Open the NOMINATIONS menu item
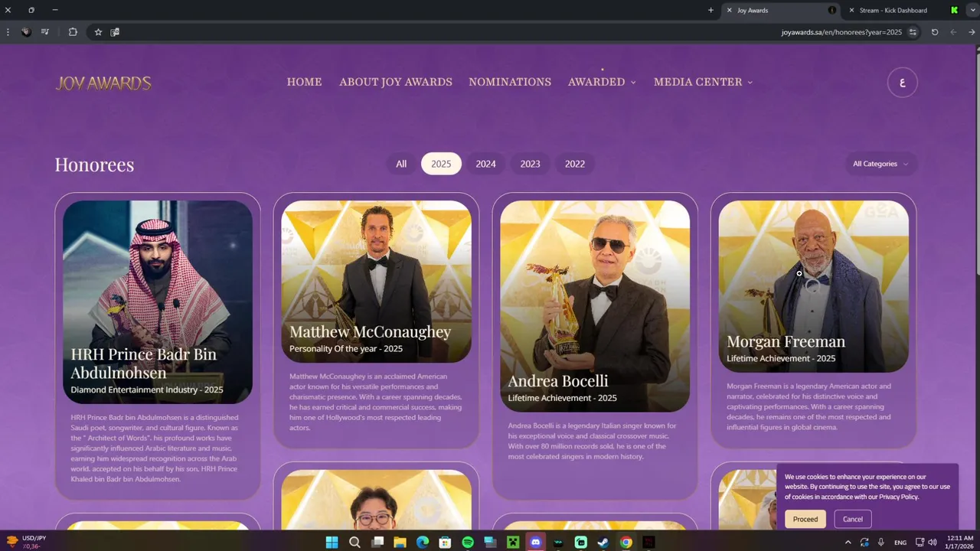The height and width of the screenshot is (551, 980). point(510,82)
